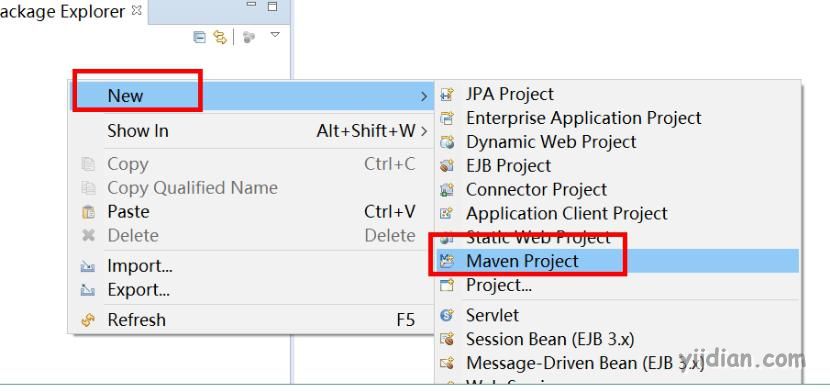
Task: Toggle Link with Editor icon
Action: [220, 37]
